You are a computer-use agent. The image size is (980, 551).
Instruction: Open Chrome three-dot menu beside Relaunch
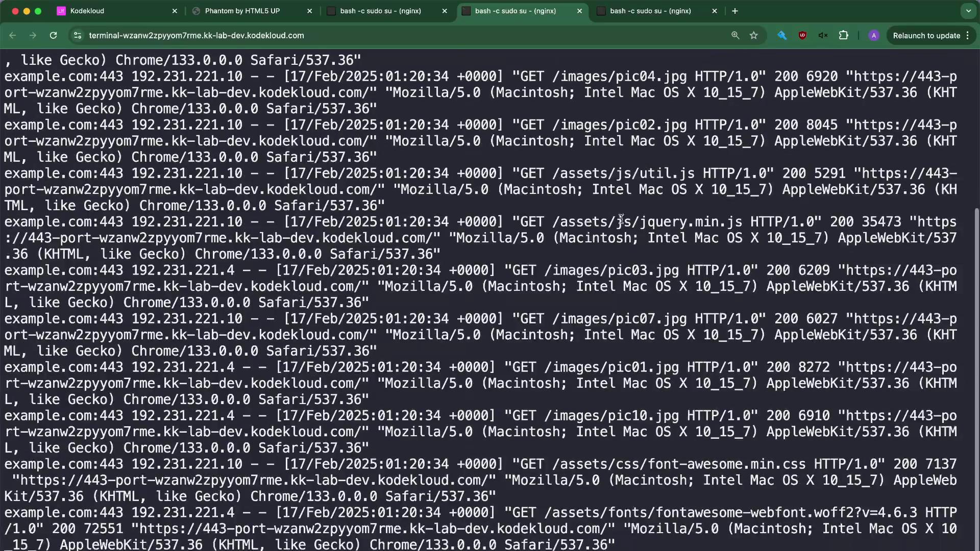point(968,35)
